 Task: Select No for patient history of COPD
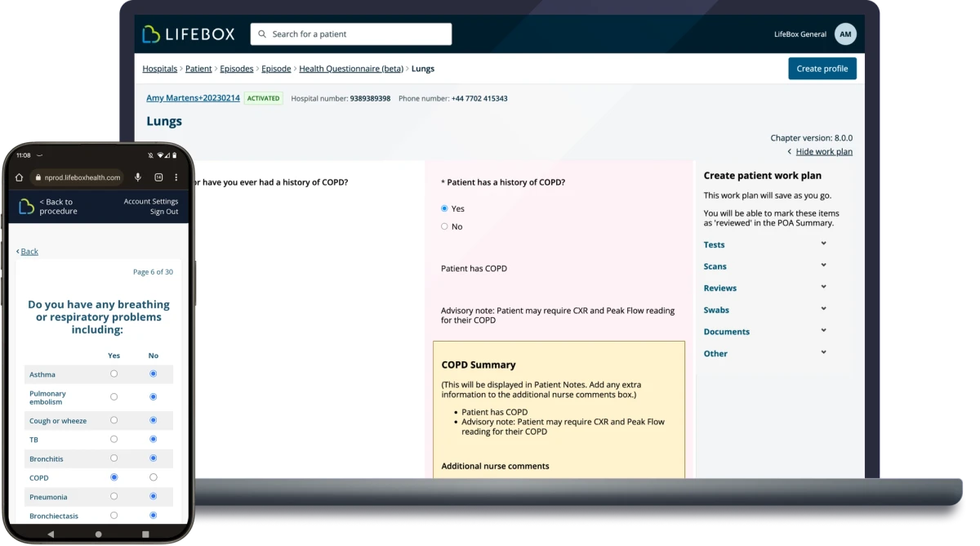pos(444,226)
